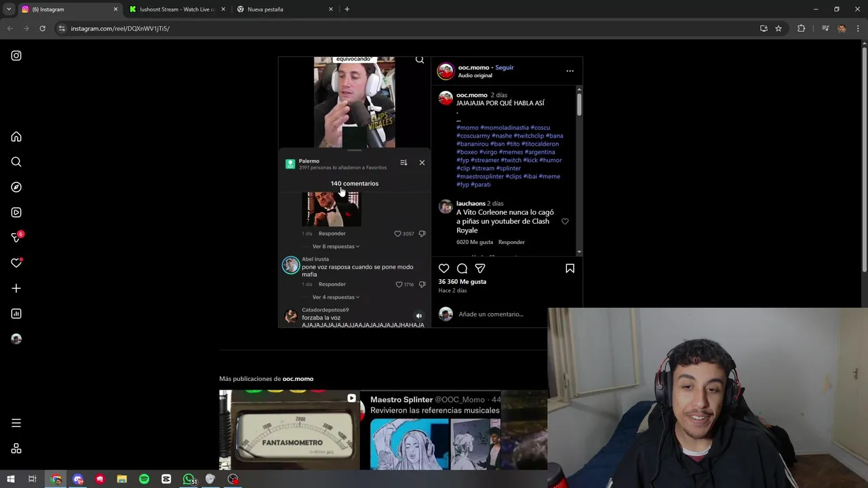This screenshot has width=868, height=488.
Task: Open CapCut from the taskbar
Action: [166, 479]
